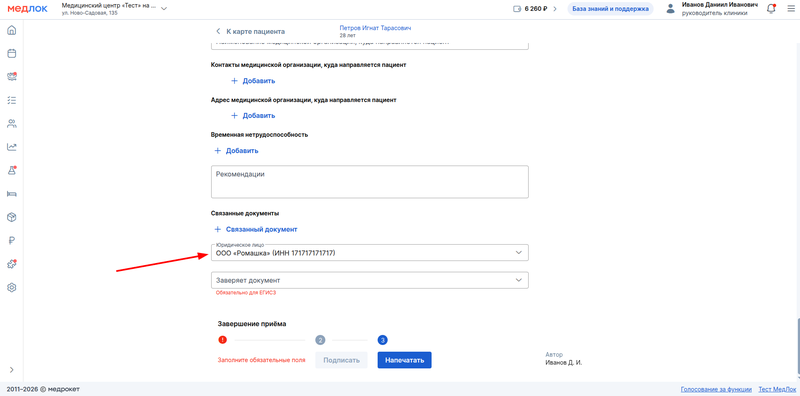Click user name Иванов Даниил Иванович
This screenshot has height=396, width=800.
719,5
